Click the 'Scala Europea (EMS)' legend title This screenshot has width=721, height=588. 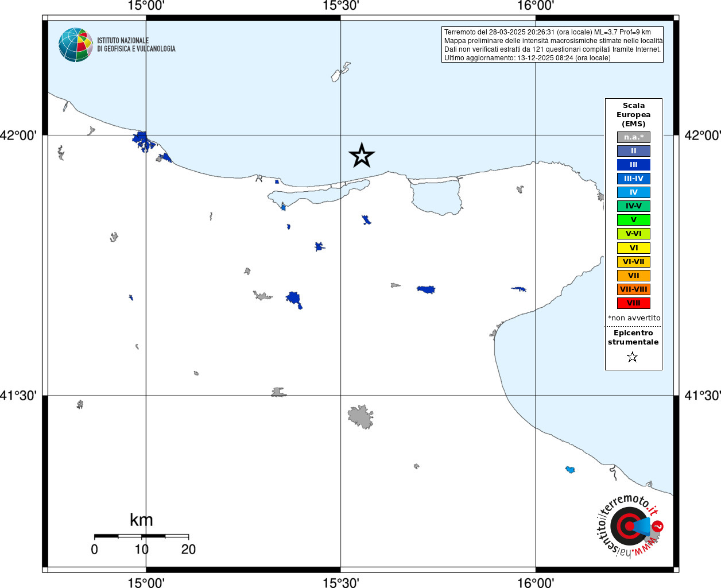(x=634, y=115)
